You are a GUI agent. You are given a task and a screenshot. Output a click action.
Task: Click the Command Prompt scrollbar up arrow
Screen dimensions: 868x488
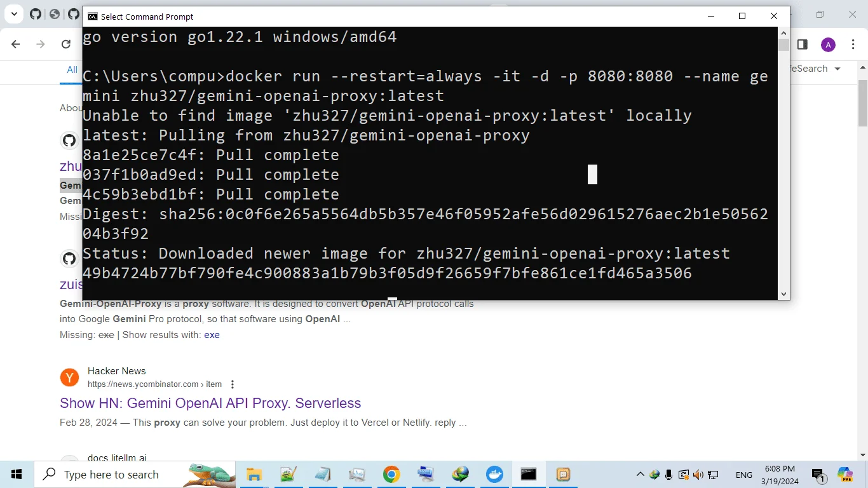[x=783, y=32]
